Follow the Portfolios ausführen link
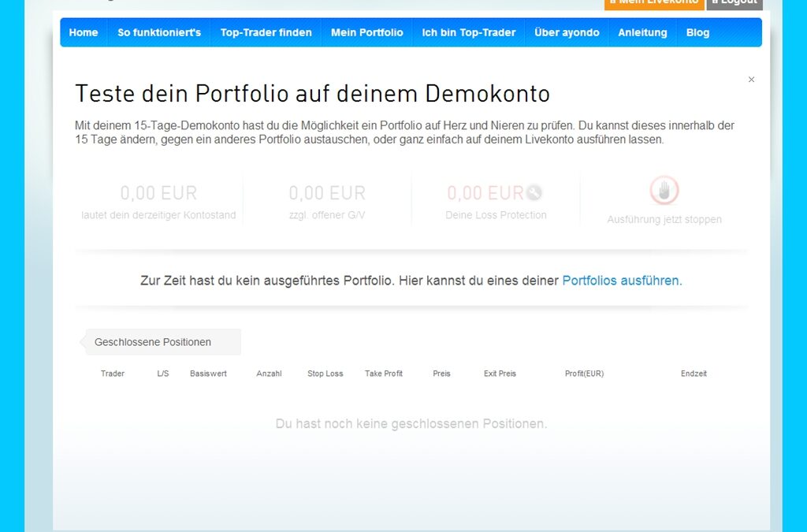Screen dimensions: 807x532 tap(622, 281)
